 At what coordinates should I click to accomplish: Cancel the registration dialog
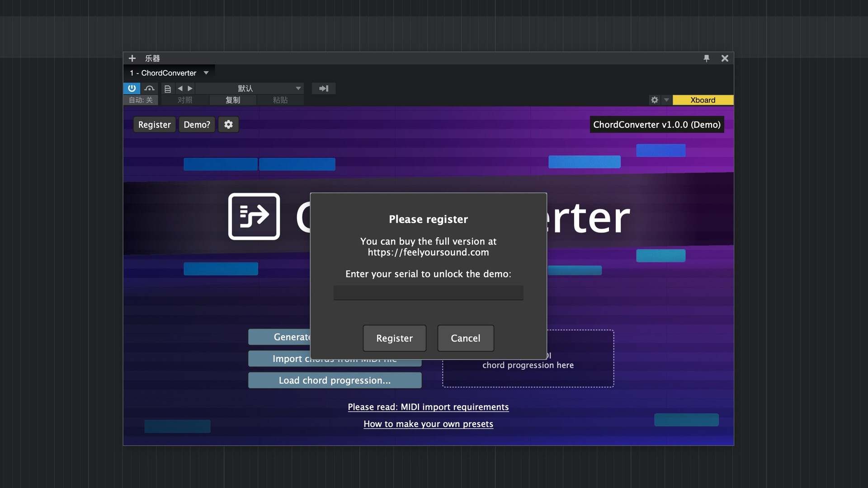pos(465,338)
